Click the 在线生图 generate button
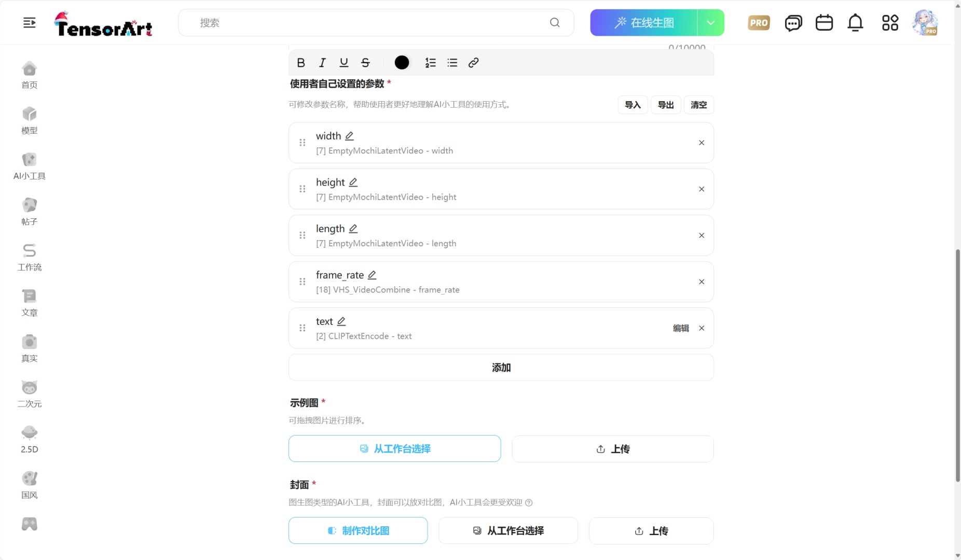The image size is (961, 560). click(644, 23)
